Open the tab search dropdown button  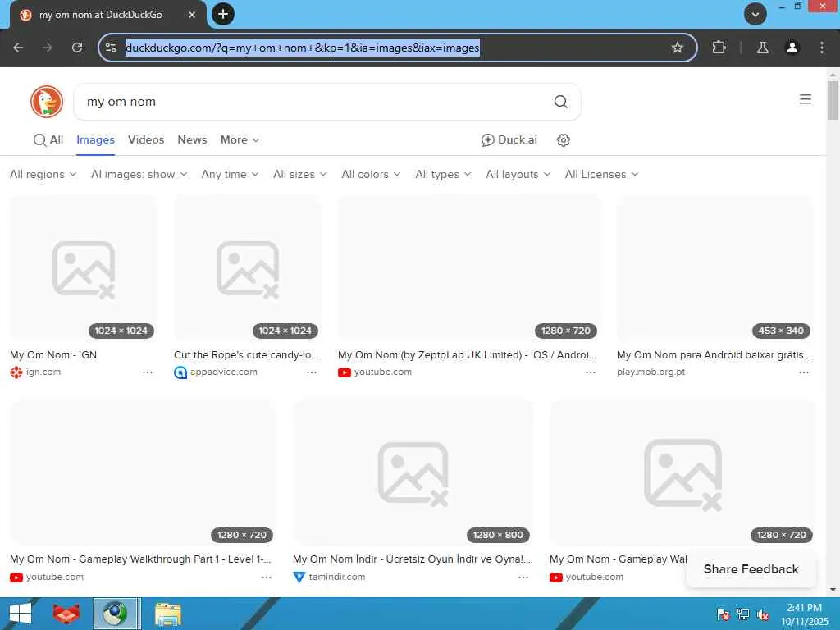point(755,14)
